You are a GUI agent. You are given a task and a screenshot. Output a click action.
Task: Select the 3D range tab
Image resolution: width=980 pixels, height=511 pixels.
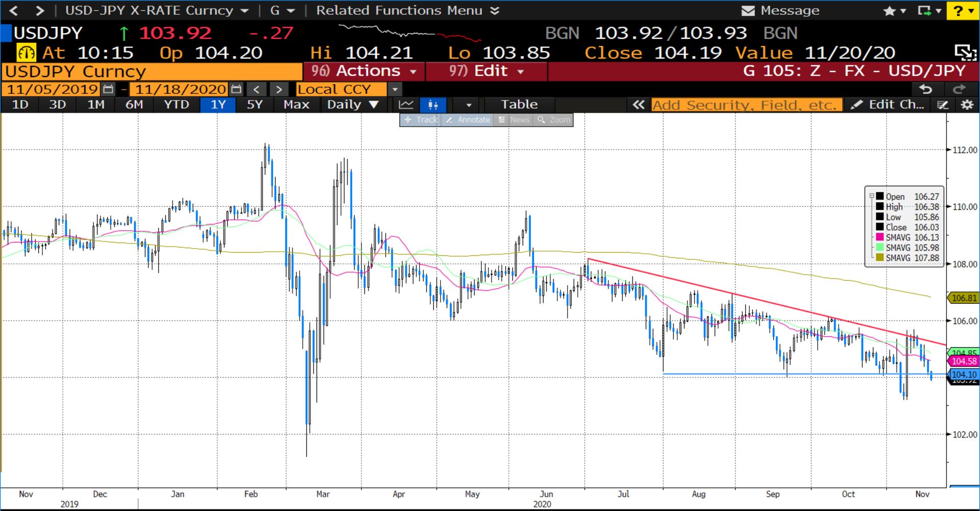[57, 105]
